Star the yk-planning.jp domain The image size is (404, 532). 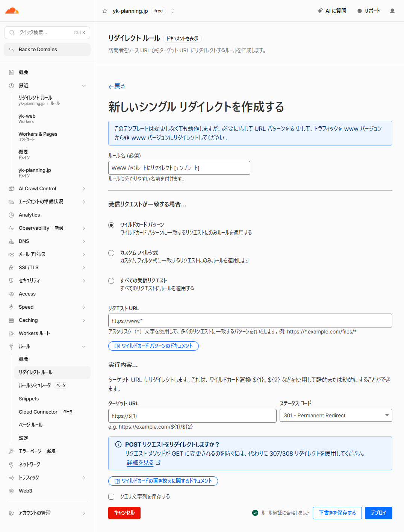pos(105,11)
